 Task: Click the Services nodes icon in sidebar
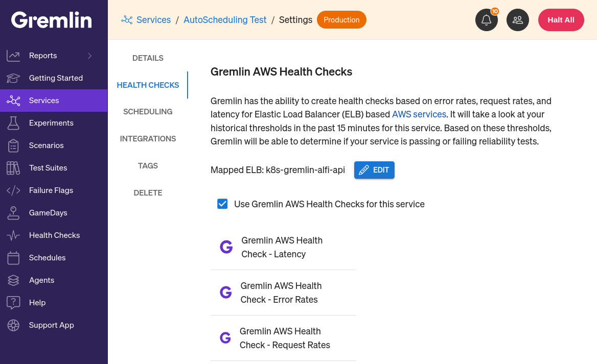(x=13, y=101)
